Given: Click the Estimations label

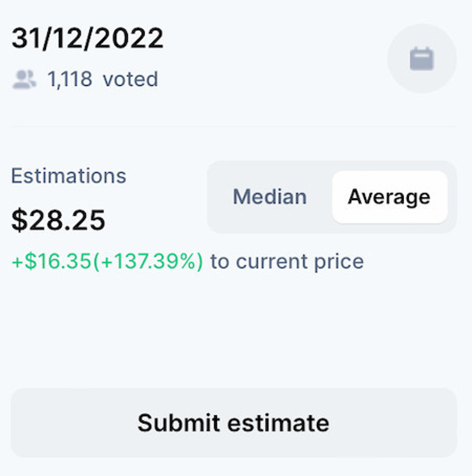Looking at the screenshot, I should (68, 176).
